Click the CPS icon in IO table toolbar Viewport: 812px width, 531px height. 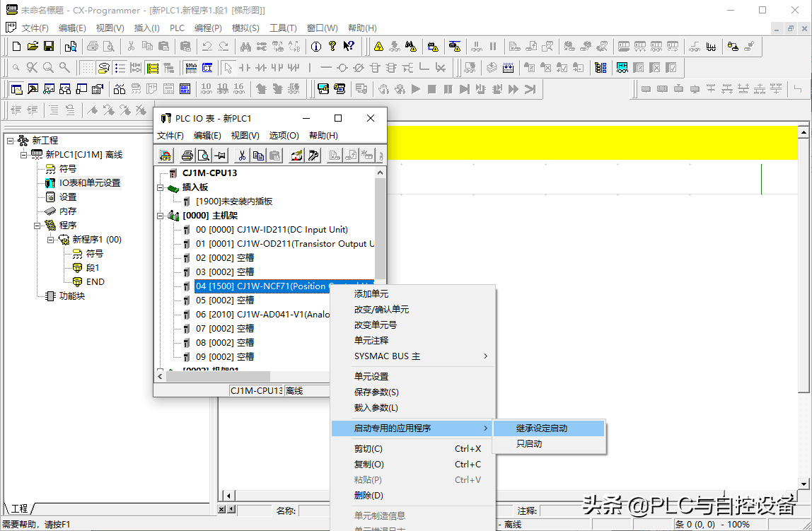165,156
